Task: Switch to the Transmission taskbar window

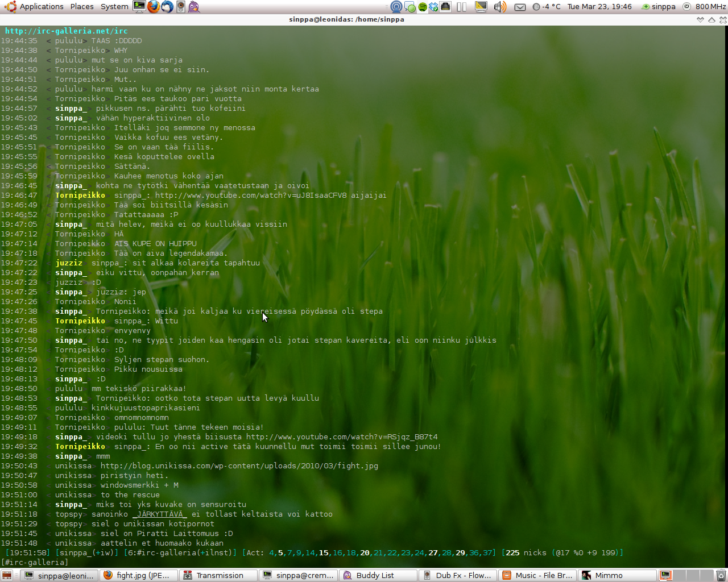Action: point(214,575)
